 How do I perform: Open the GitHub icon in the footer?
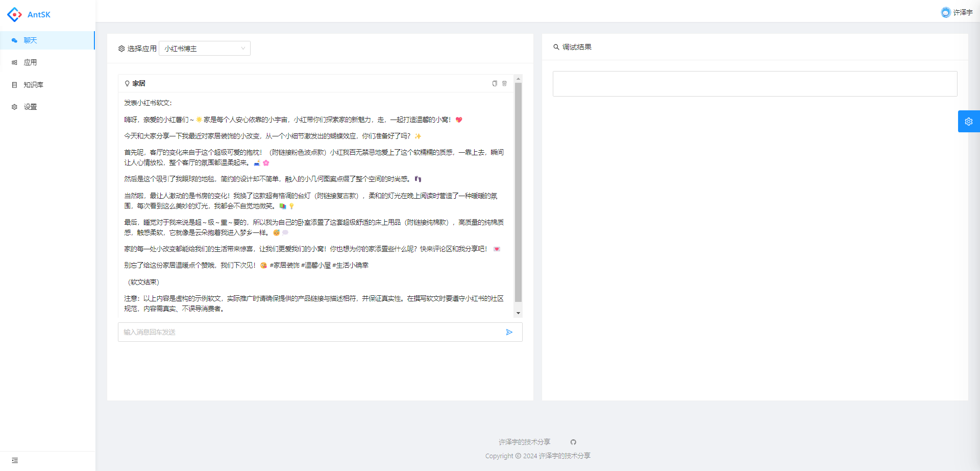[573, 441]
